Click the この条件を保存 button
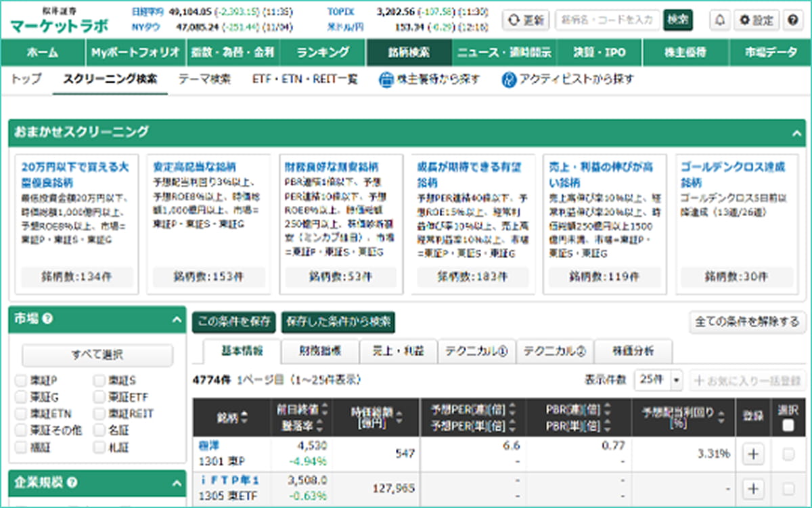 coord(233,322)
